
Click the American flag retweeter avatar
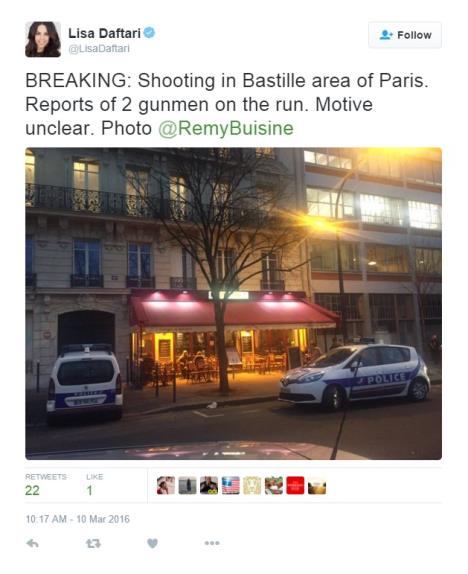coord(231,485)
